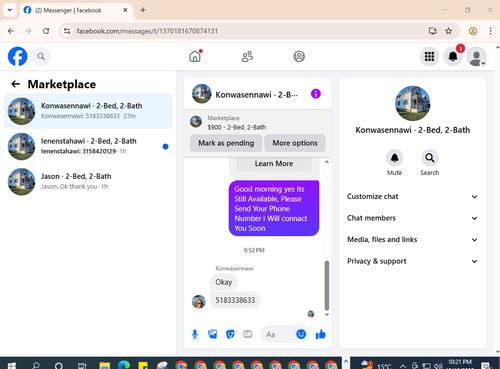
Task: Click the chat scroll down arrow
Action: [x=327, y=314]
